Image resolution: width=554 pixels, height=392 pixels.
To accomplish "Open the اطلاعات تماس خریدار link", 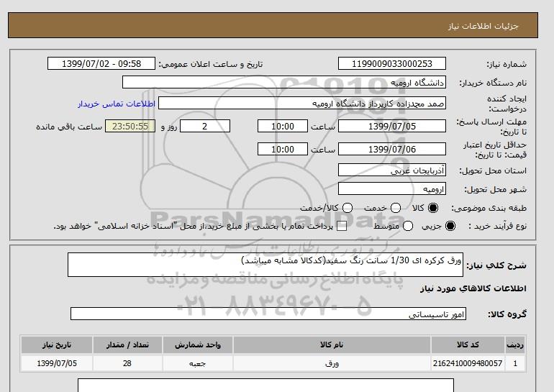I will 117,104.
